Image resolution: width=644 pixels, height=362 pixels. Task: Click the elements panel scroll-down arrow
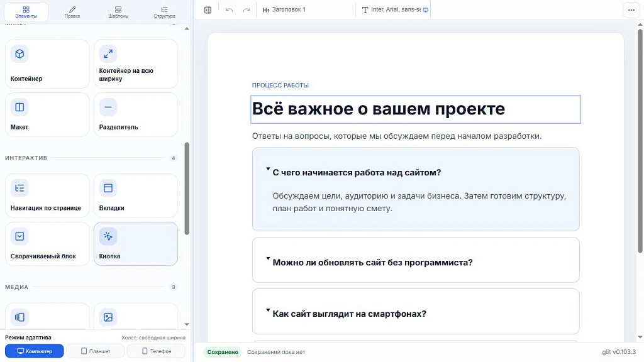point(187,324)
